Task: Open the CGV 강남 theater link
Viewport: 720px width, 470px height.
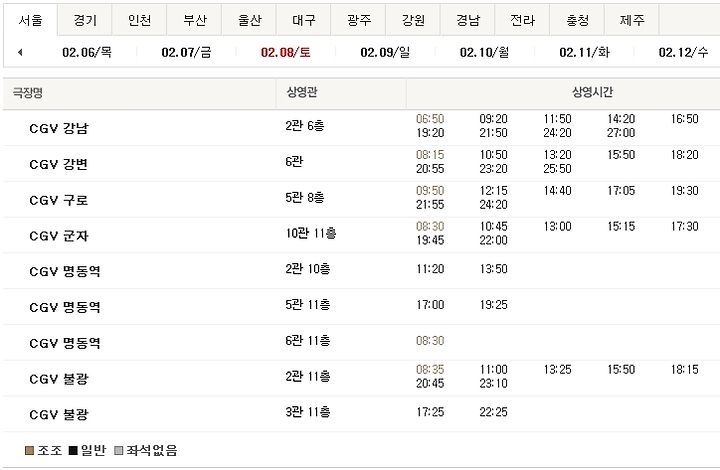Action: (x=58, y=128)
